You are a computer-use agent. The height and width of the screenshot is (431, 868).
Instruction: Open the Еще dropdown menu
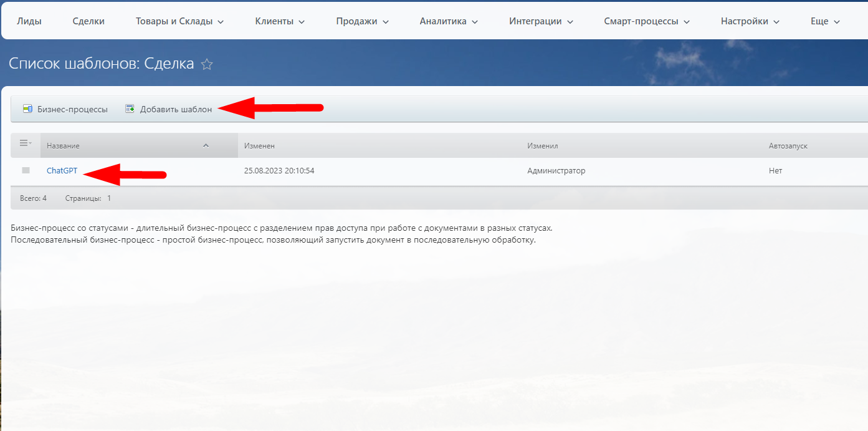point(824,21)
